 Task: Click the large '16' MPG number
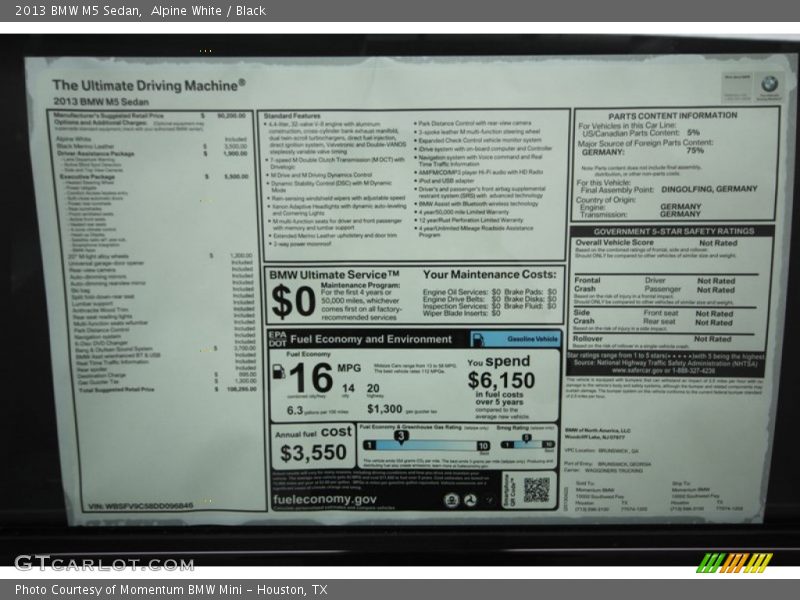click(x=311, y=378)
